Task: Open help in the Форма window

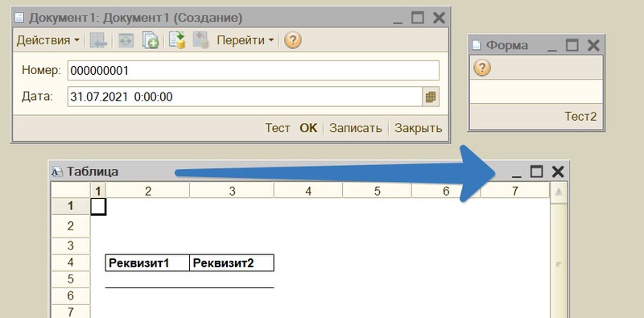Action: pyautogui.click(x=482, y=68)
